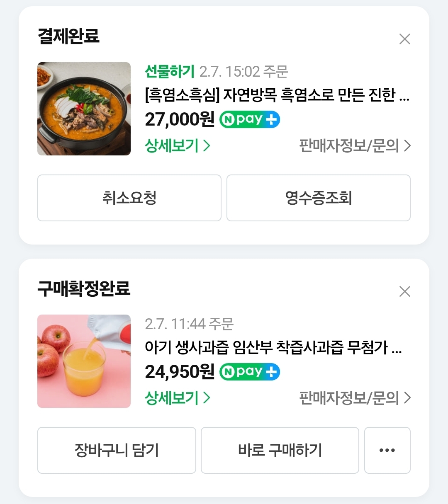Tap the green 선물하기 label
Image resolution: width=448 pixels, height=504 pixels.
click(x=170, y=72)
